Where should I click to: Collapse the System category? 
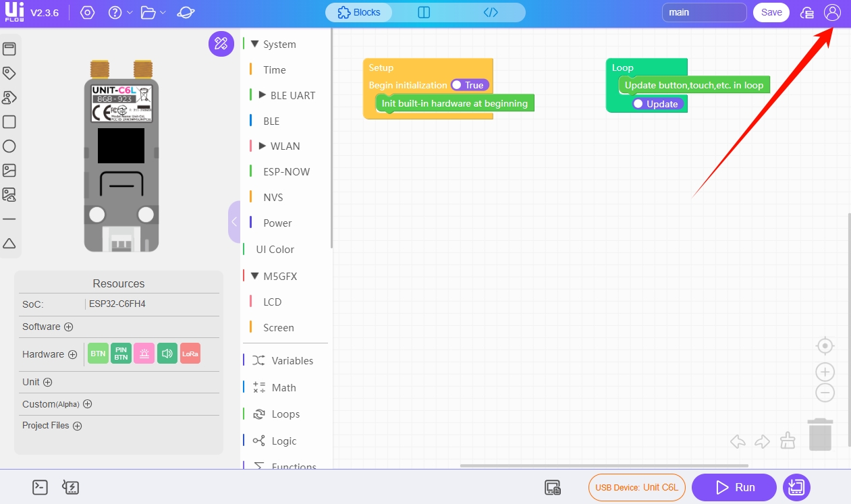click(254, 45)
